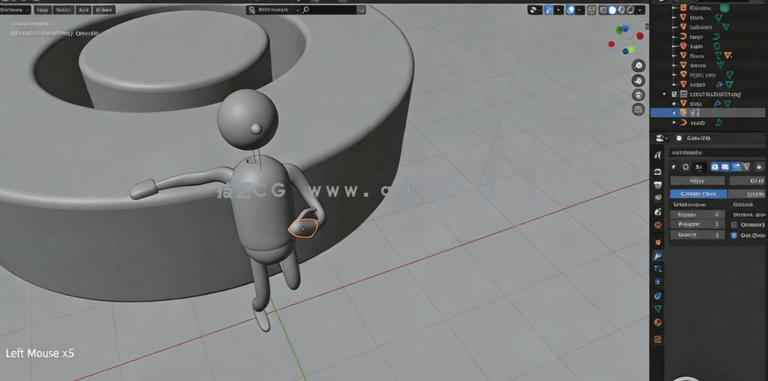Toggle X-ray mode in viewport header
Screen dimensions: 768x381
click(592, 10)
